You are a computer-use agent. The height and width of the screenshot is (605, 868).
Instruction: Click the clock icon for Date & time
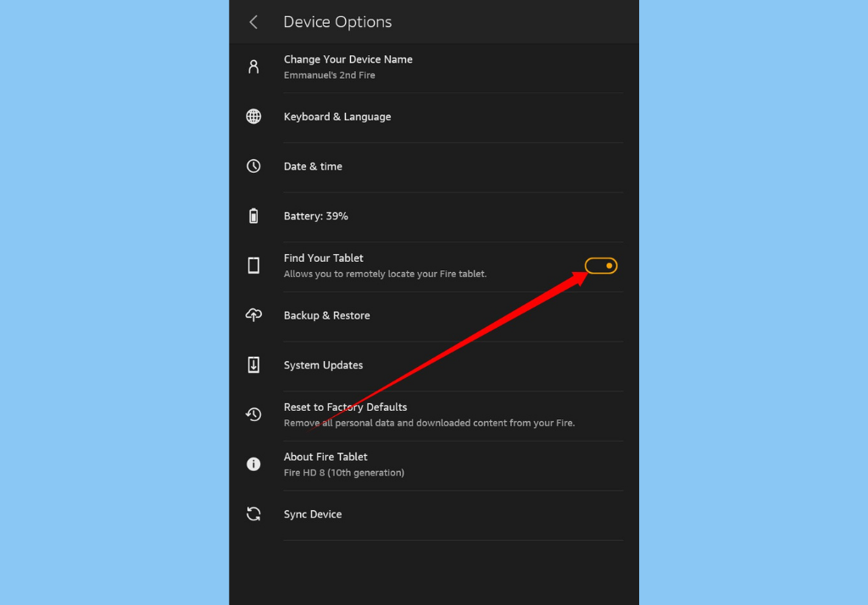tap(253, 166)
